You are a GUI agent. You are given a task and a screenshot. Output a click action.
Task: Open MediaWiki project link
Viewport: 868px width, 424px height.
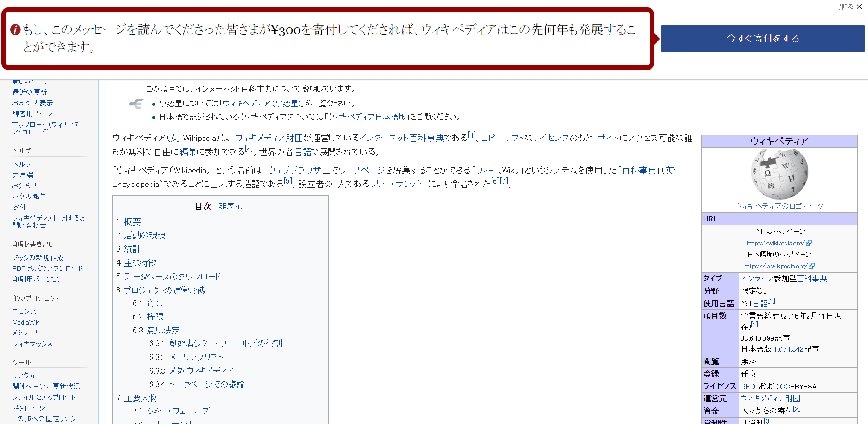point(26,322)
